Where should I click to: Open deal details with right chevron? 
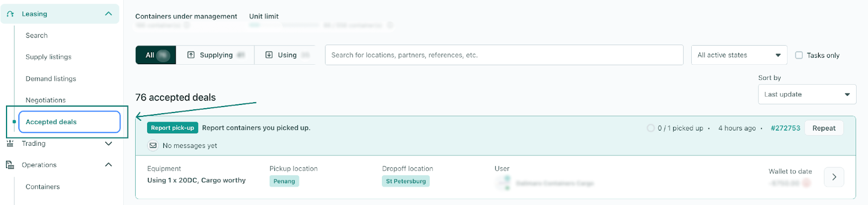click(x=834, y=177)
